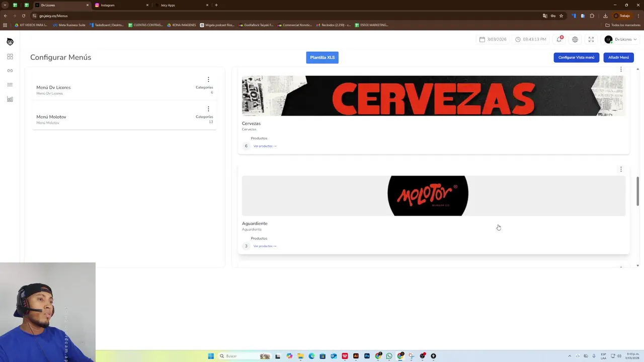Click the CERVEZAS banner image
644x362 pixels.
433,96
